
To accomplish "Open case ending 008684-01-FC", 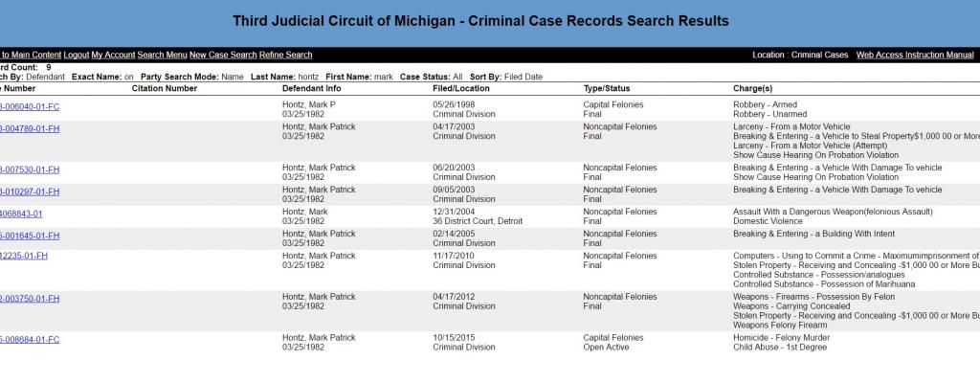I will (x=31, y=339).
